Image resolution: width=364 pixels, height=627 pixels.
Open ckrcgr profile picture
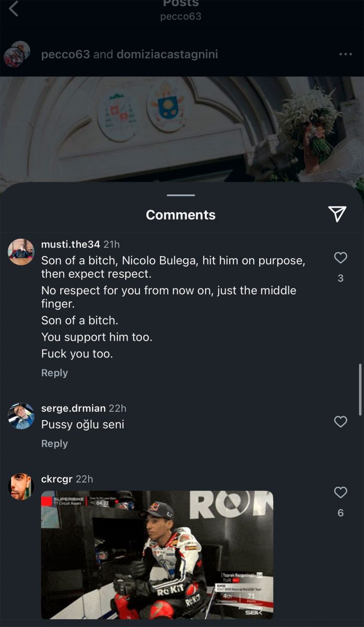21,486
